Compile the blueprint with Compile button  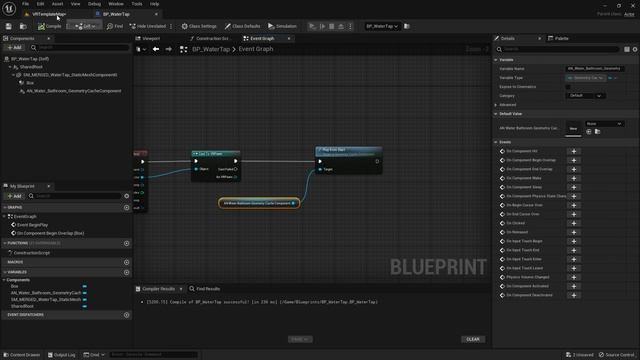[49, 26]
